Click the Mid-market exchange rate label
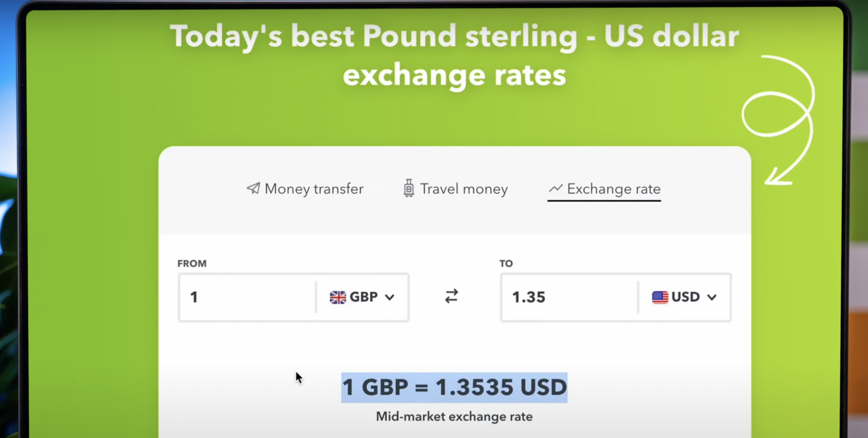Image resolution: width=868 pixels, height=438 pixels. click(x=454, y=416)
